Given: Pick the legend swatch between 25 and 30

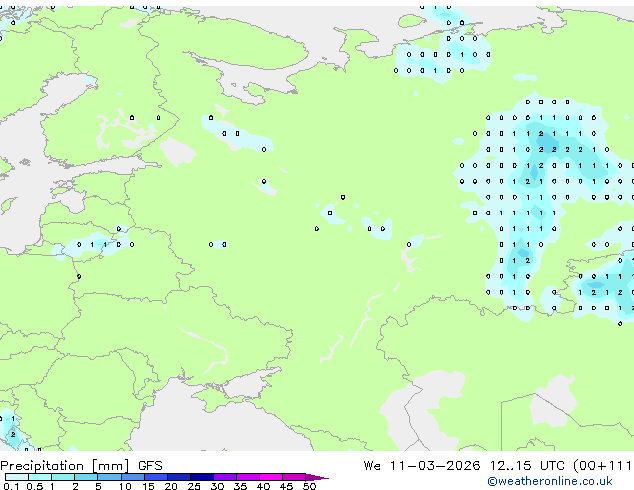Looking at the screenshot, I should click(202, 477).
